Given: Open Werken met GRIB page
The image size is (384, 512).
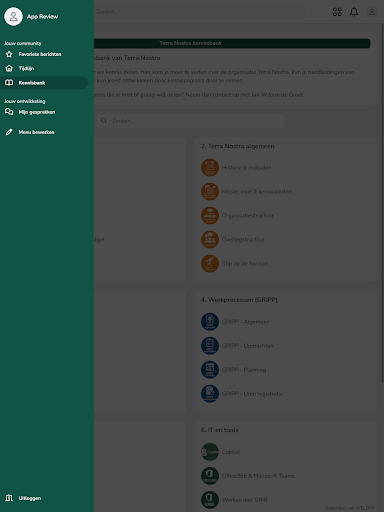Looking at the screenshot, I should pos(244,500).
